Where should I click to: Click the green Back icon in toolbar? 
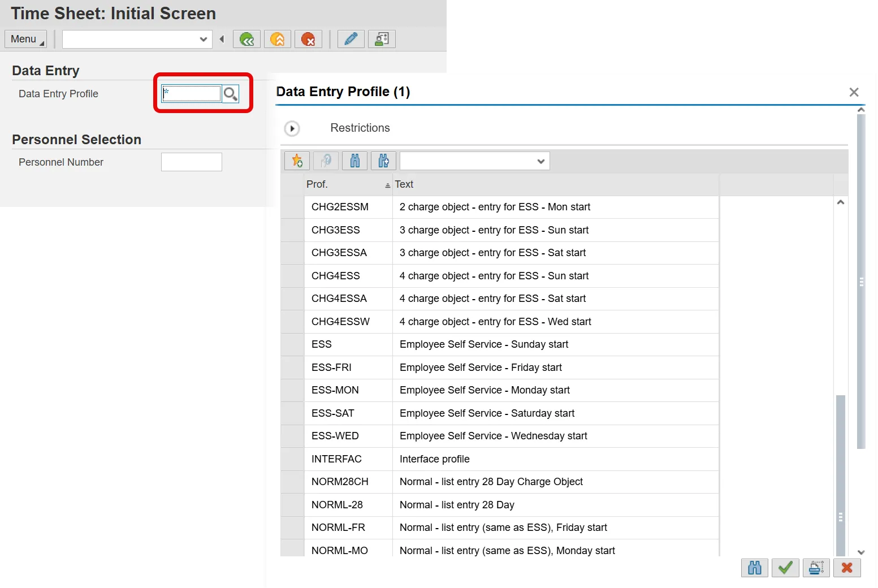click(246, 39)
